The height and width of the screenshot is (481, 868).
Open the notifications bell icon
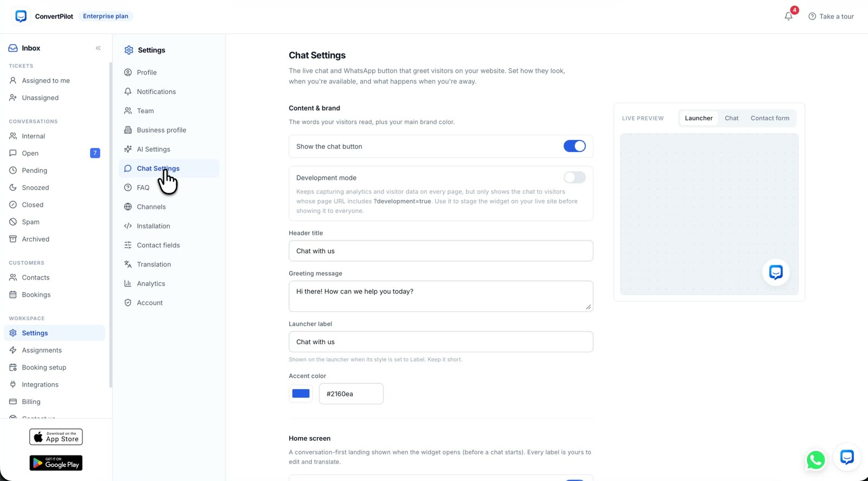coord(788,16)
